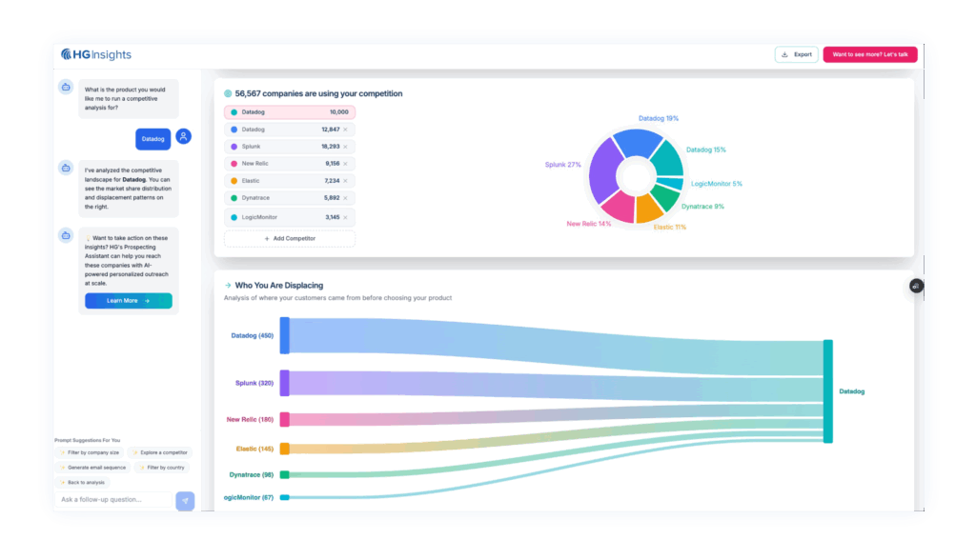Focus the 'Ask a follow-up question' input

(x=114, y=499)
